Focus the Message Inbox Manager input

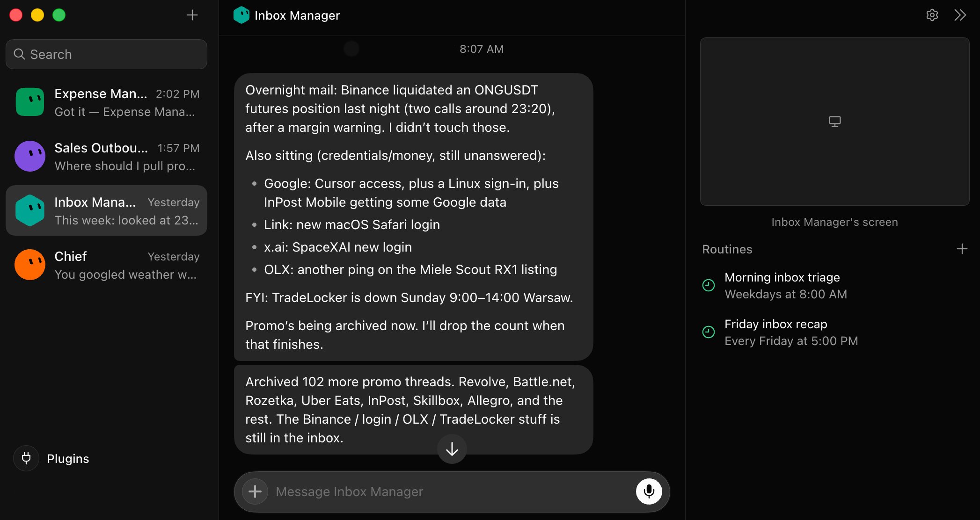452,491
